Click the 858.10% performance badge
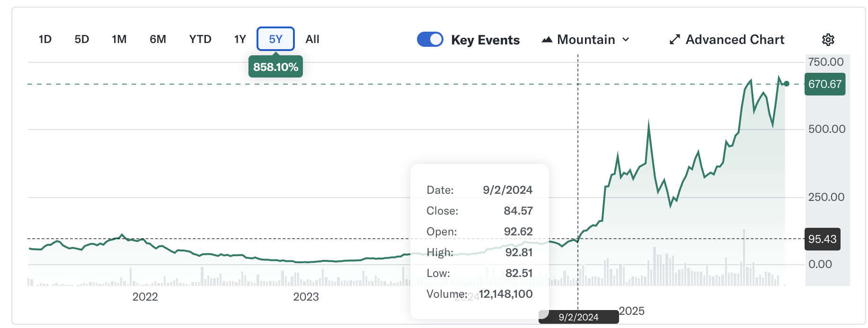 [x=275, y=67]
